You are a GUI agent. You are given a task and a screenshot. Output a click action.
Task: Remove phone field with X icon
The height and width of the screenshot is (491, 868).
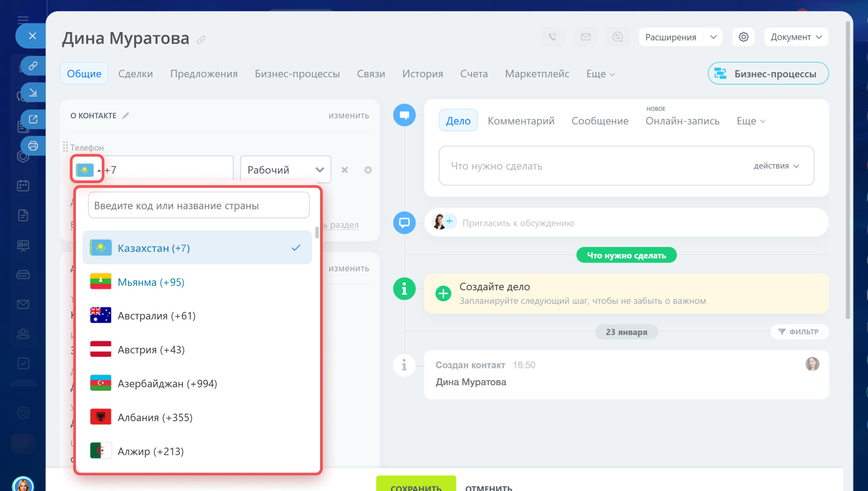[x=344, y=170]
